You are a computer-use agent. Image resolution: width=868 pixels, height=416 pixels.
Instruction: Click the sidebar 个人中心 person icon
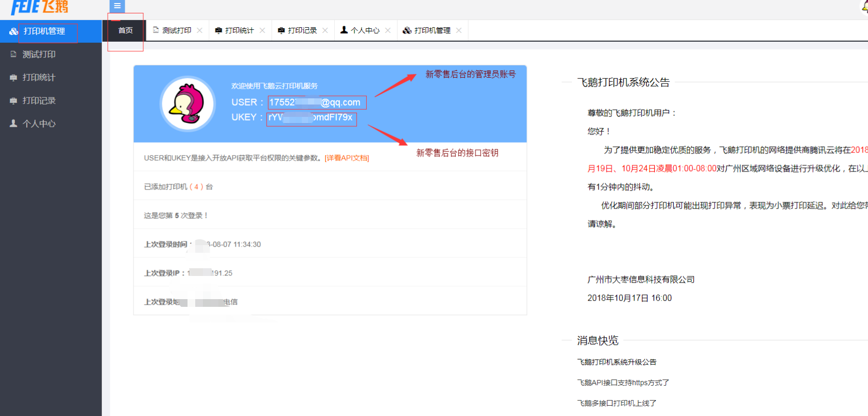pyautogui.click(x=13, y=124)
